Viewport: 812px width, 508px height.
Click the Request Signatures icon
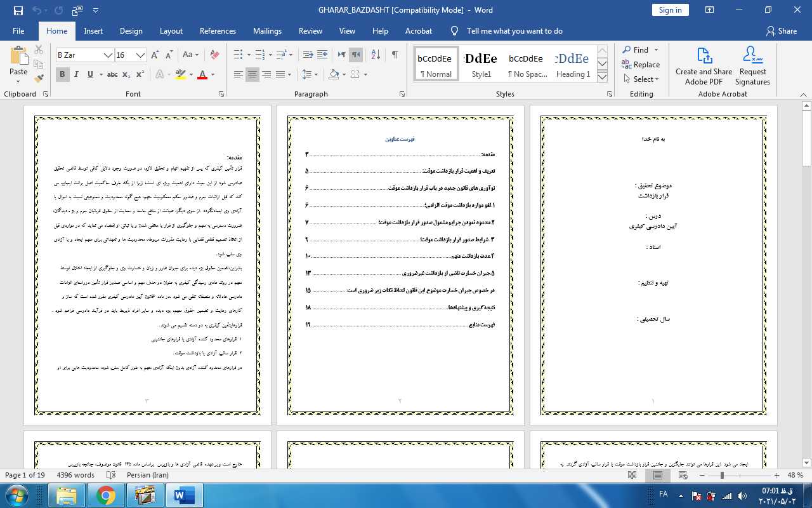pos(752,66)
